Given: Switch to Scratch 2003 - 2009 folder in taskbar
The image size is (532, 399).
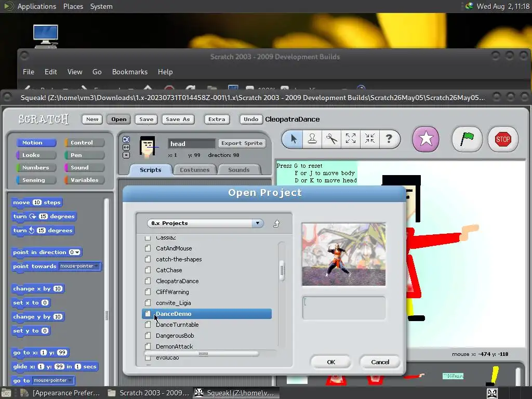Looking at the screenshot, I should tap(148, 393).
